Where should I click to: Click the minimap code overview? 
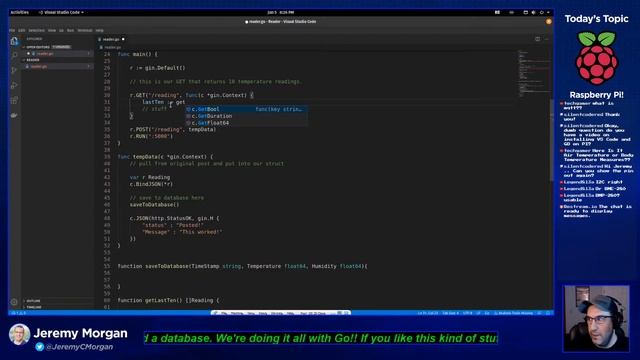[534, 73]
